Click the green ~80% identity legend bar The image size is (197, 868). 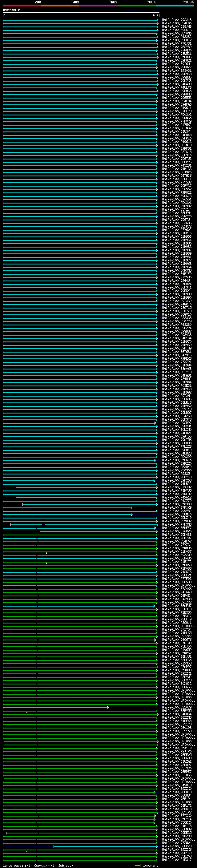tap(136, 6)
